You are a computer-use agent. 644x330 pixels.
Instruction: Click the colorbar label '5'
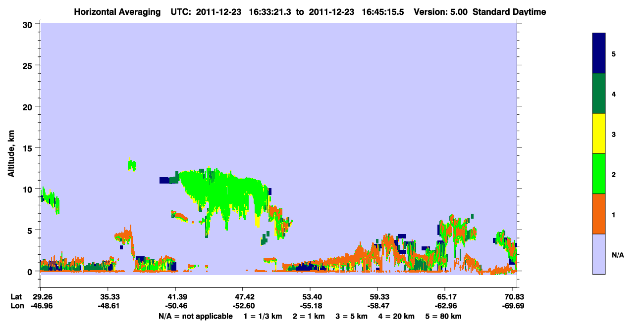point(614,53)
